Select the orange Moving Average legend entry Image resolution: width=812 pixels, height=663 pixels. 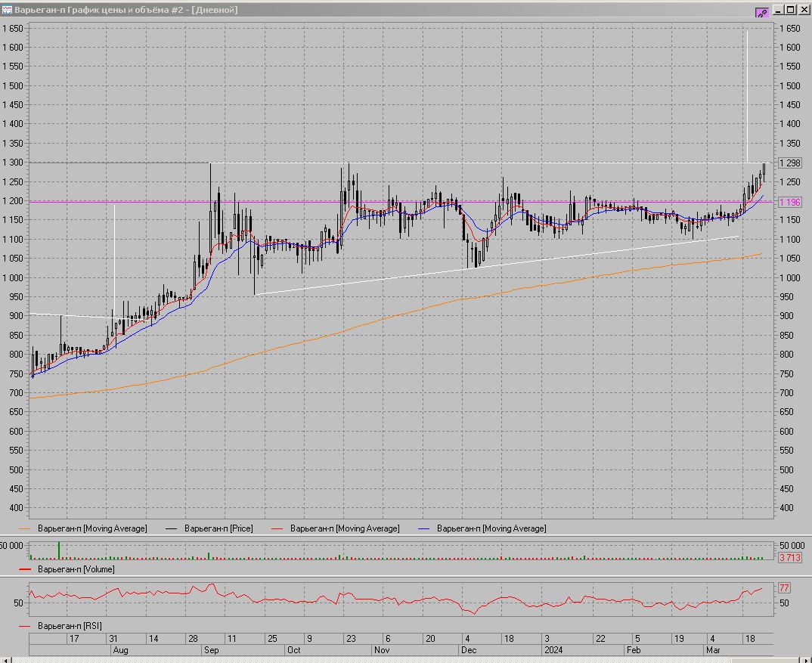(x=83, y=528)
